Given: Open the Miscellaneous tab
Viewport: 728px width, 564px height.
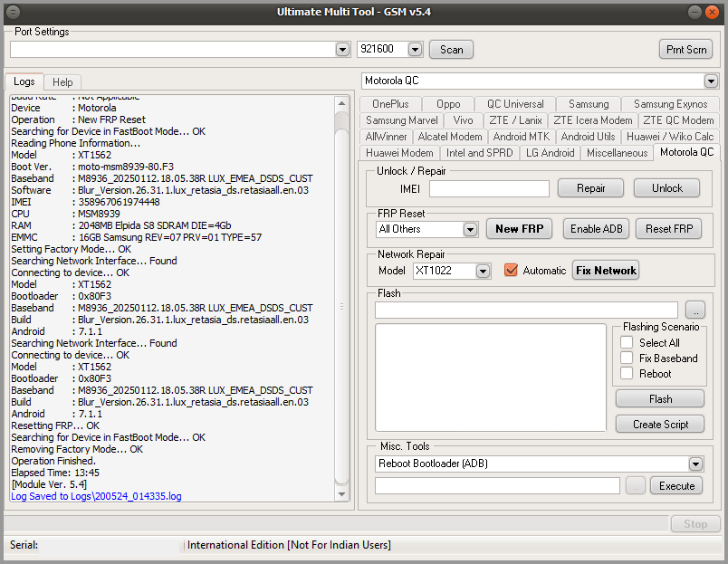Looking at the screenshot, I should click(x=617, y=153).
